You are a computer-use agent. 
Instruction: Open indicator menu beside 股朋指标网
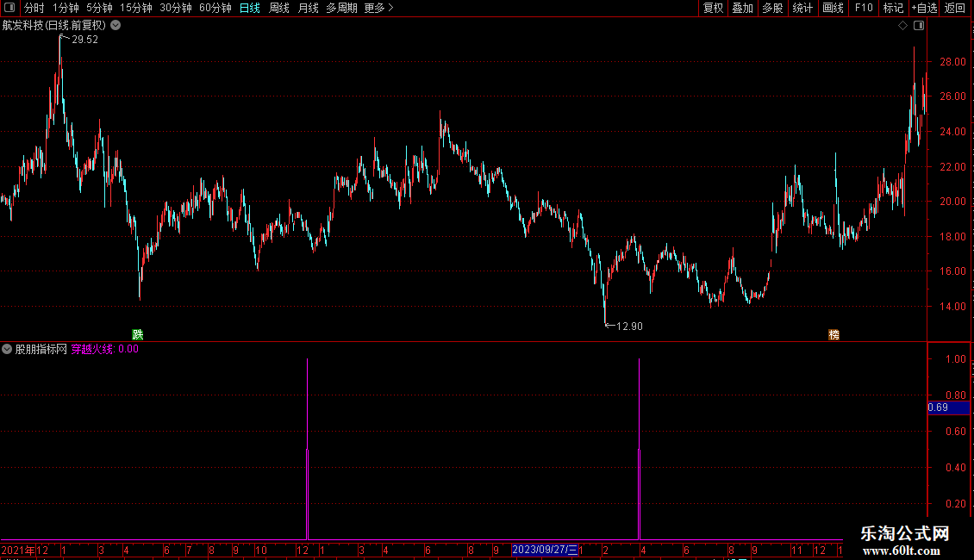coord(7,349)
